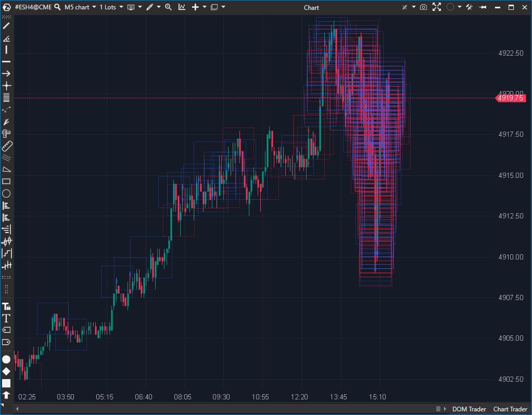Viewport: 532px width, 415px height.
Task: Switch to the DOM Trader tab
Action: pos(469,409)
